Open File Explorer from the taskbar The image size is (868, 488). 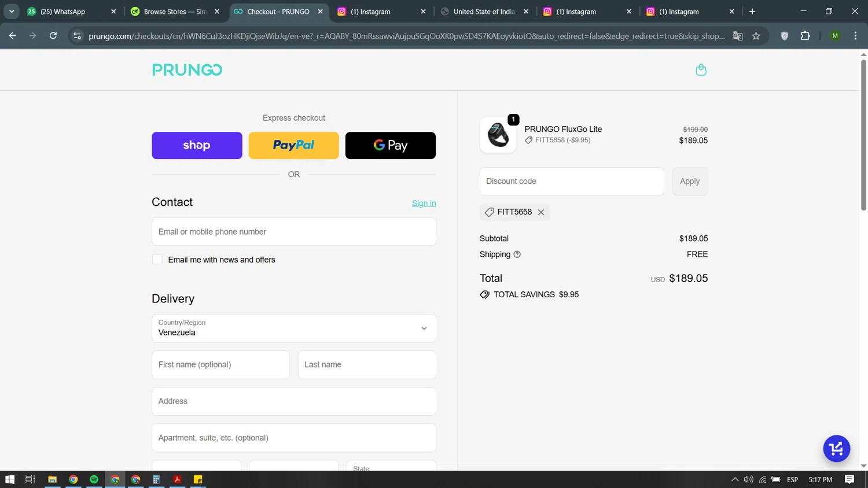tap(52, 479)
